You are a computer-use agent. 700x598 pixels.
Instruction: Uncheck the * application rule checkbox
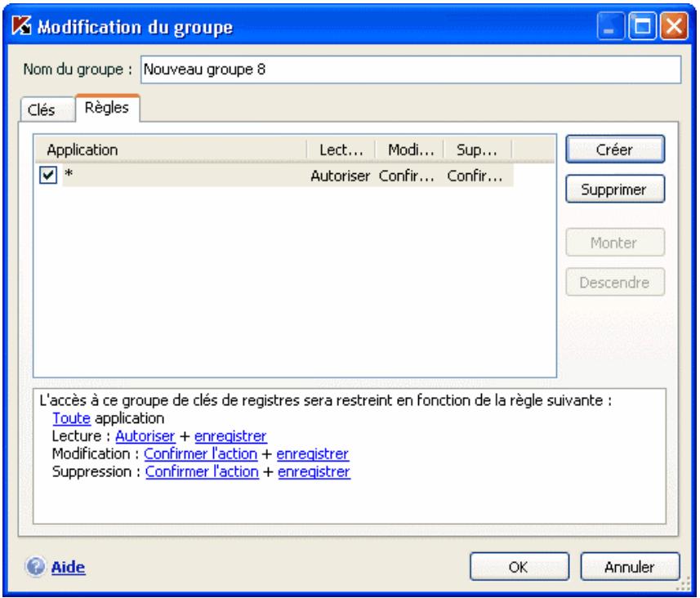[x=48, y=175]
